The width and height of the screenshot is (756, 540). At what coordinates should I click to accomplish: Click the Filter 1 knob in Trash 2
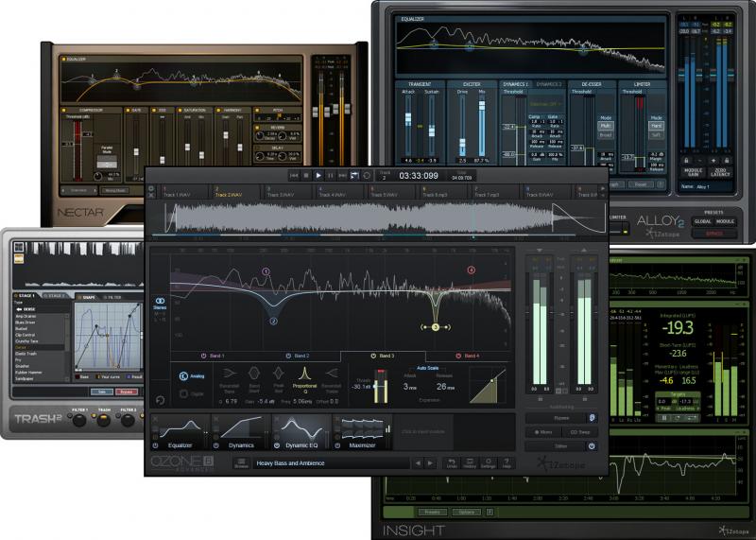click(x=79, y=420)
